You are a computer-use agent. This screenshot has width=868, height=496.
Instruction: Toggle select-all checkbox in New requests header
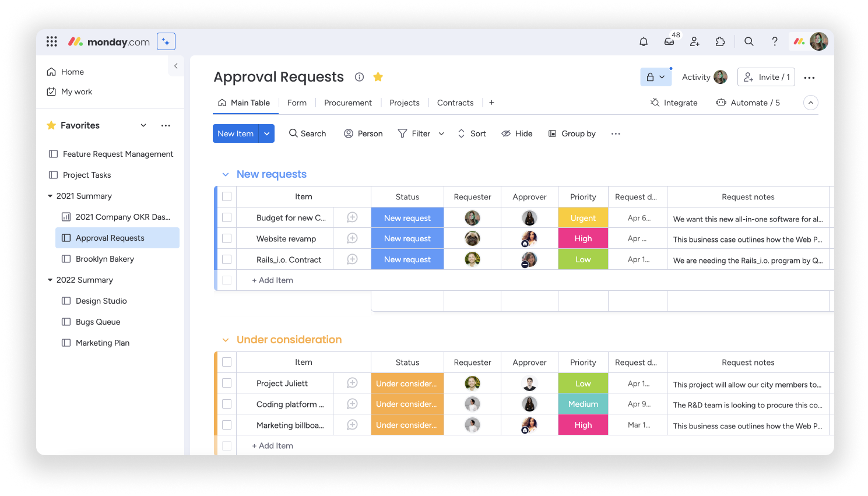[227, 196]
